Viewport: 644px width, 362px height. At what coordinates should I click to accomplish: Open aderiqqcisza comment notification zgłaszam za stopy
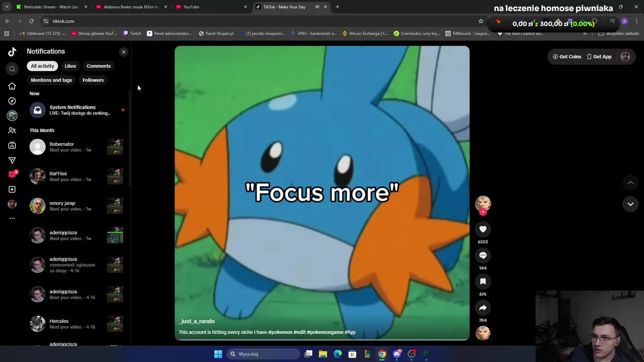[x=76, y=265]
